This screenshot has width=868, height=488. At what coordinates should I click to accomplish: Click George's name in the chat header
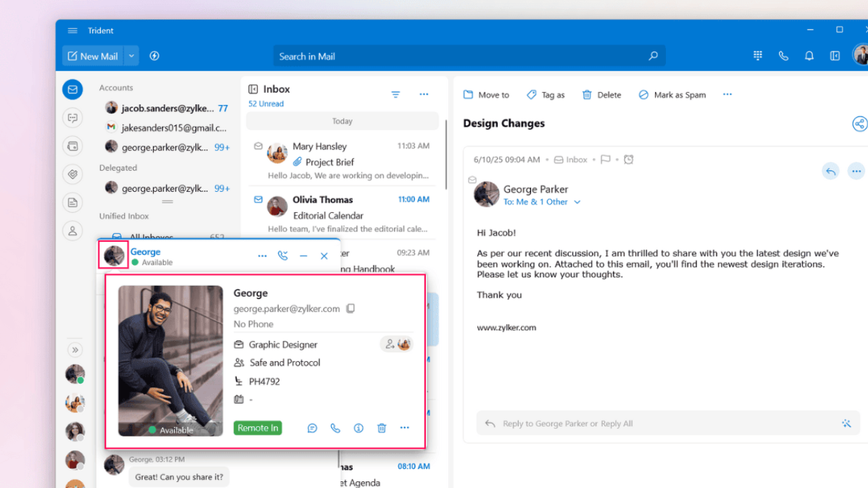click(x=145, y=251)
